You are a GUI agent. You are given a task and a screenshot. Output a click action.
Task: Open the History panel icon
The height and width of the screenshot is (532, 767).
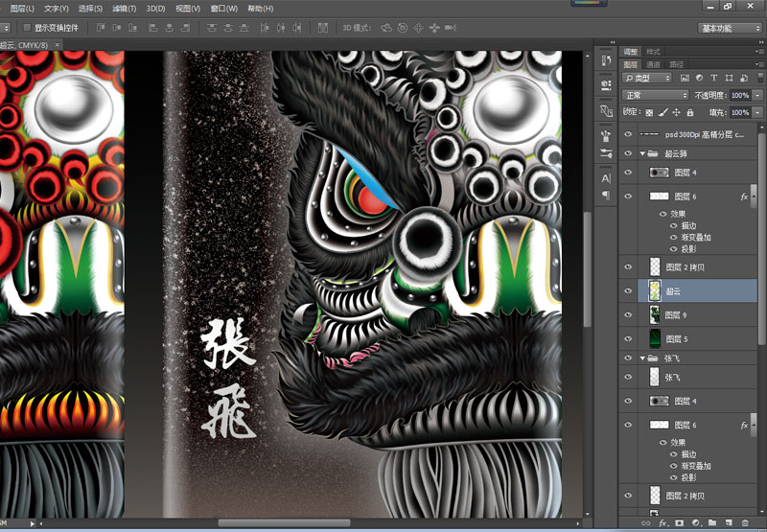tap(606, 60)
